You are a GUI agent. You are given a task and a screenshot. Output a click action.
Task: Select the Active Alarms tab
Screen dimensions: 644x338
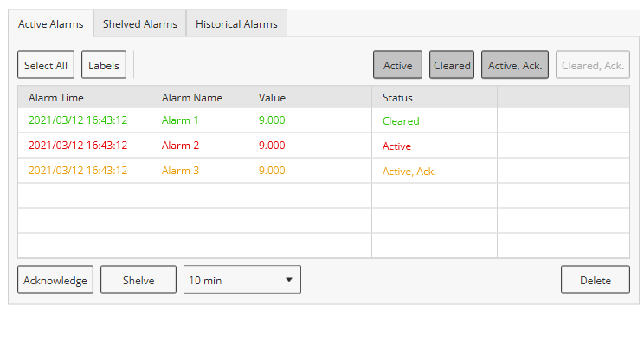click(50, 24)
